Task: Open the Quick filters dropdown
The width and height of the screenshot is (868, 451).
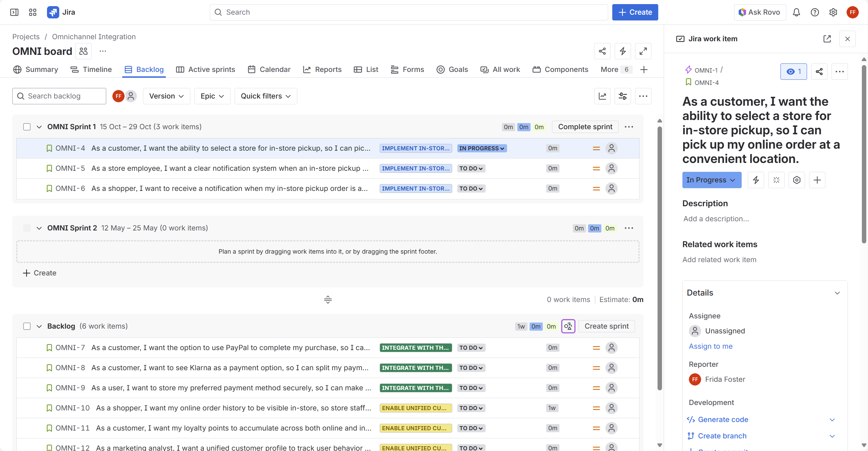Action: pos(266,96)
